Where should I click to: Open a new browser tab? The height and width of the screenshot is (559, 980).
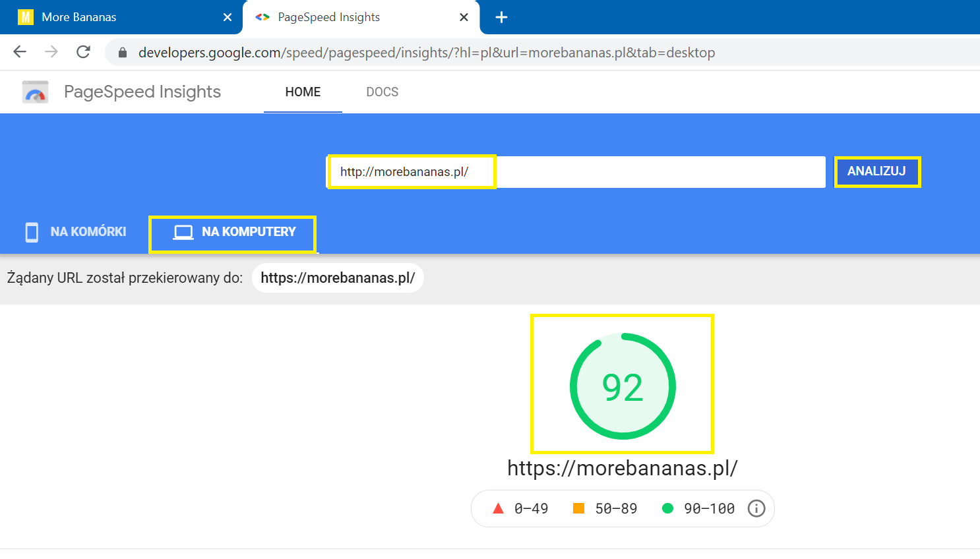click(x=501, y=17)
